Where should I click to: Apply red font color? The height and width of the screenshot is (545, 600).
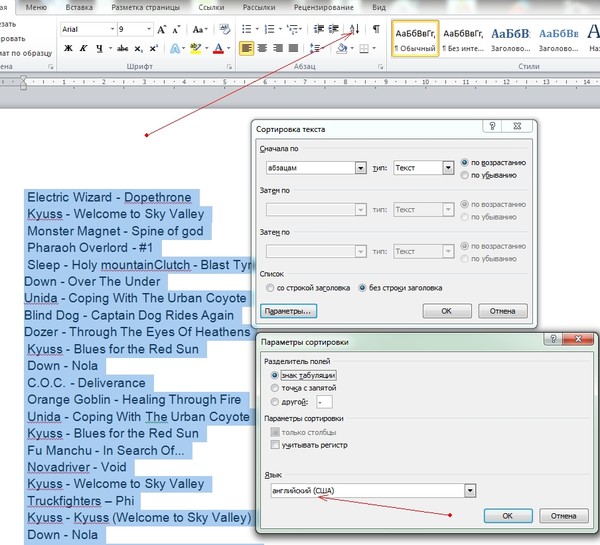[218, 48]
